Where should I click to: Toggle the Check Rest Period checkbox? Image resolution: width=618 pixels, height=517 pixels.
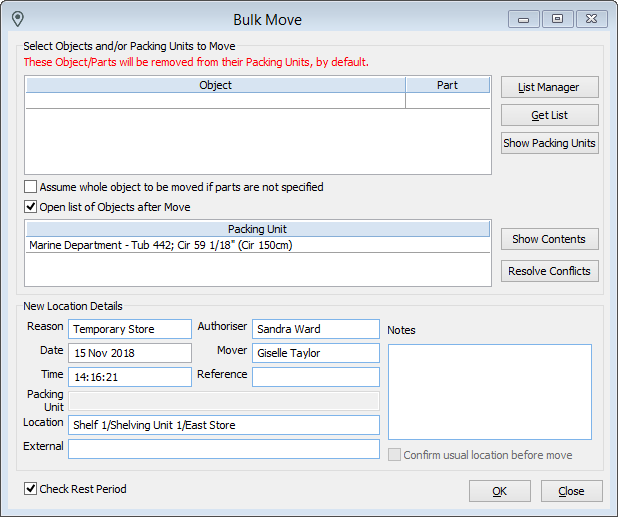(x=30, y=489)
